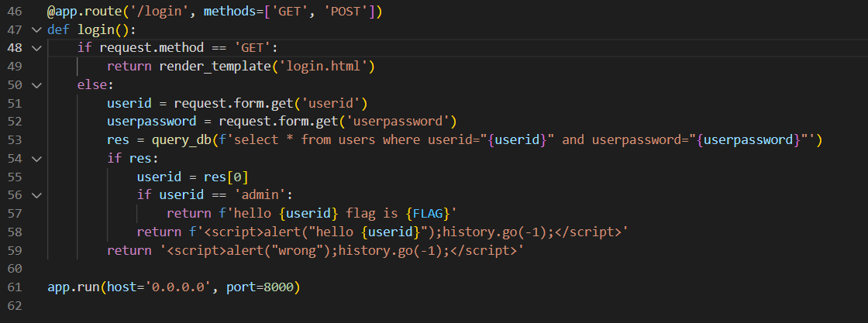
Task: Click the 'else:' keyword on line 50
Action: (96, 84)
